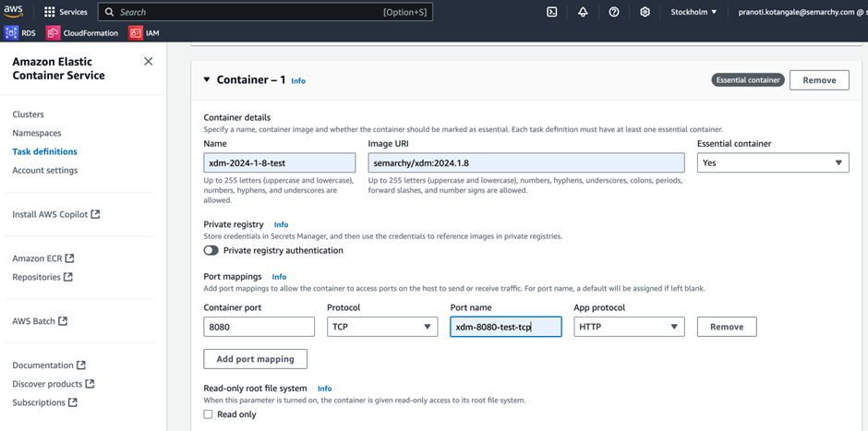Click external link icon beside Amazon ECR
The height and width of the screenshot is (431, 868).
click(x=69, y=257)
